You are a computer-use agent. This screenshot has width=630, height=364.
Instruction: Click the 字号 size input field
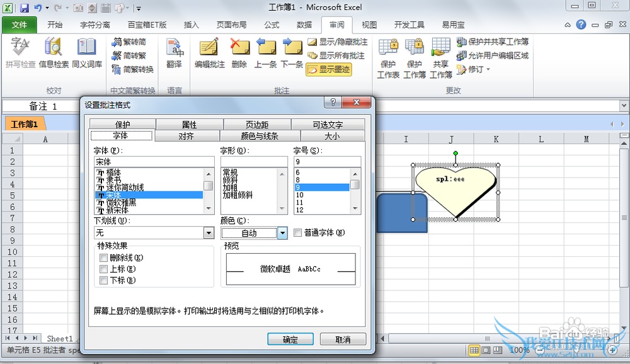[327, 161]
